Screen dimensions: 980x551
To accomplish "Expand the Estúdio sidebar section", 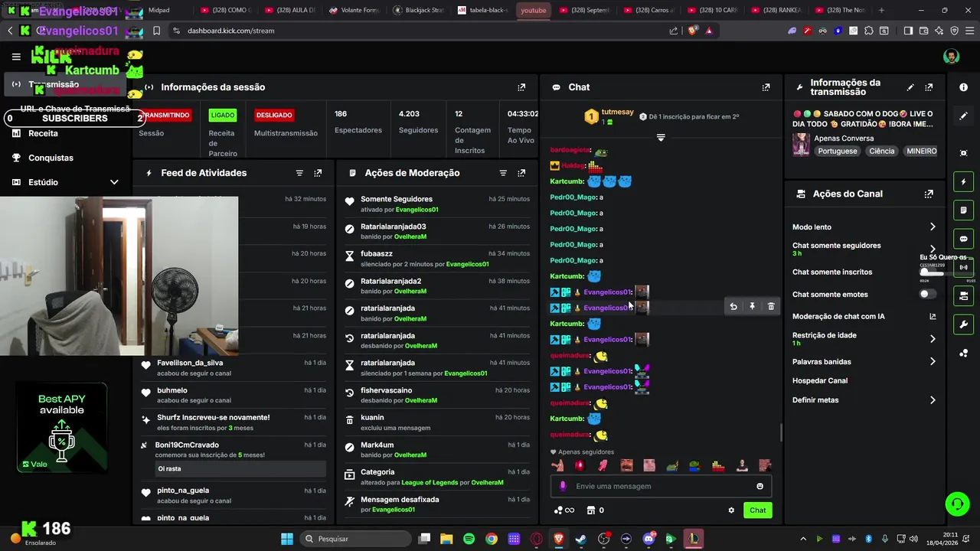I will (x=114, y=182).
